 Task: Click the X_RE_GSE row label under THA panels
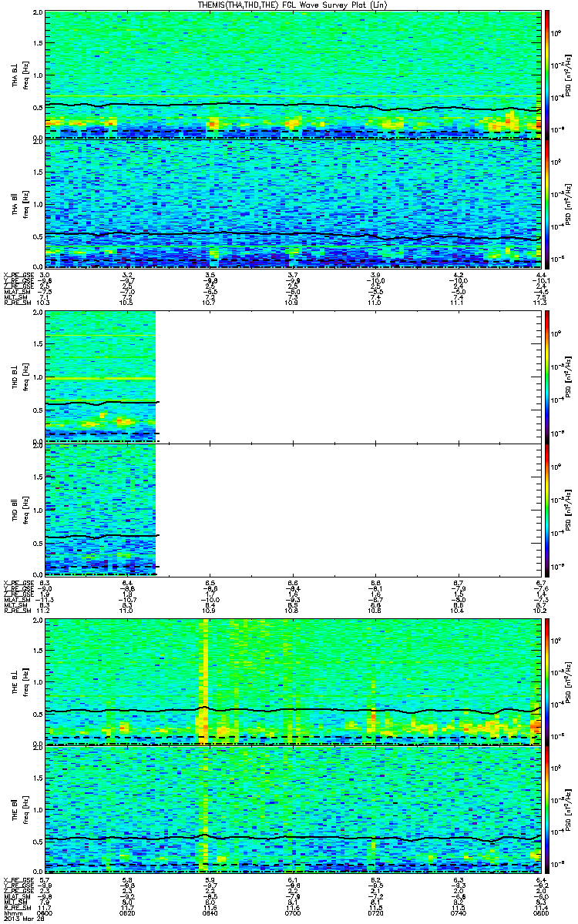[x=18, y=274]
